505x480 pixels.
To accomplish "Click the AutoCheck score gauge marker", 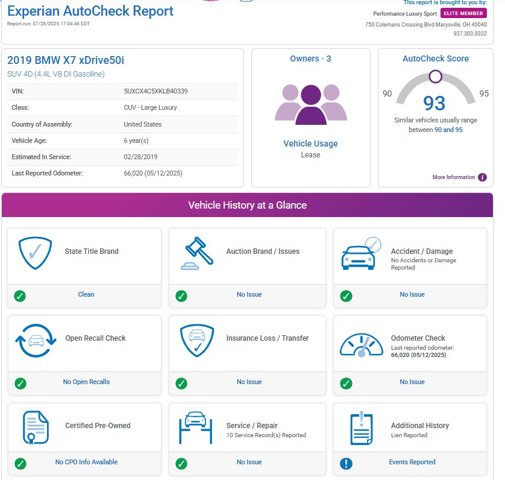I will tap(435, 76).
